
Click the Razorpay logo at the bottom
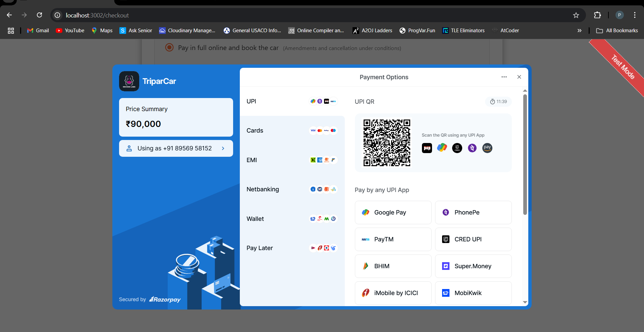(165, 299)
